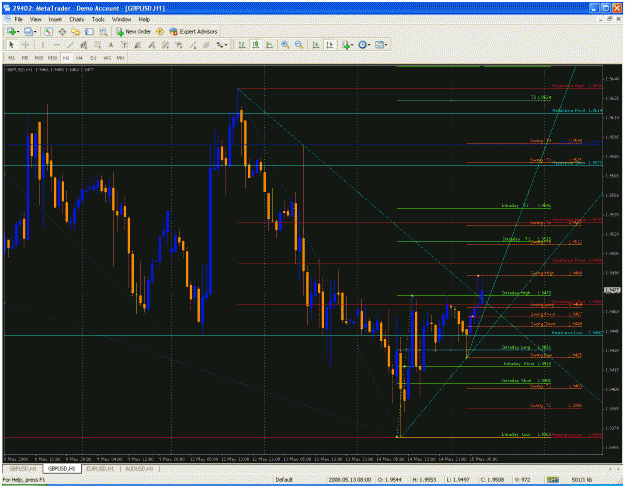The width and height of the screenshot is (625, 486).
Task: Switch chart to bar chart view
Action: (242, 45)
